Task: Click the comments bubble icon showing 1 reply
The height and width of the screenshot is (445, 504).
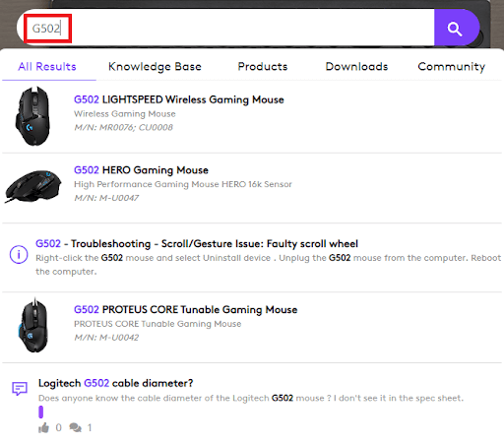Action: [x=75, y=427]
